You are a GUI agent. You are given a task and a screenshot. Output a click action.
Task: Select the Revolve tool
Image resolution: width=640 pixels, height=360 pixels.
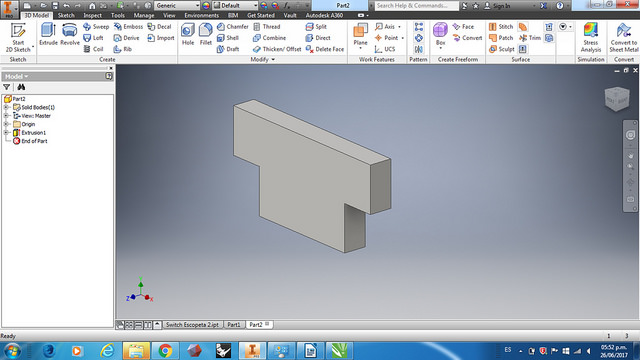tap(70, 34)
